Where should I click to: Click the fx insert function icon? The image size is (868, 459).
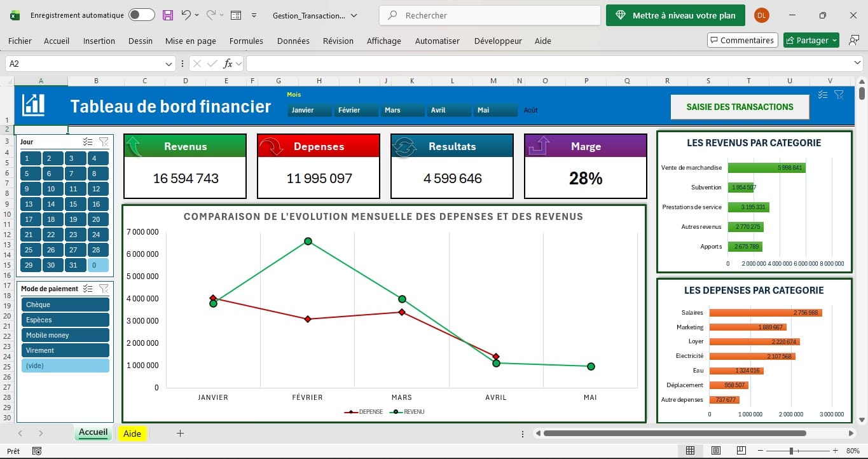(x=228, y=64)
